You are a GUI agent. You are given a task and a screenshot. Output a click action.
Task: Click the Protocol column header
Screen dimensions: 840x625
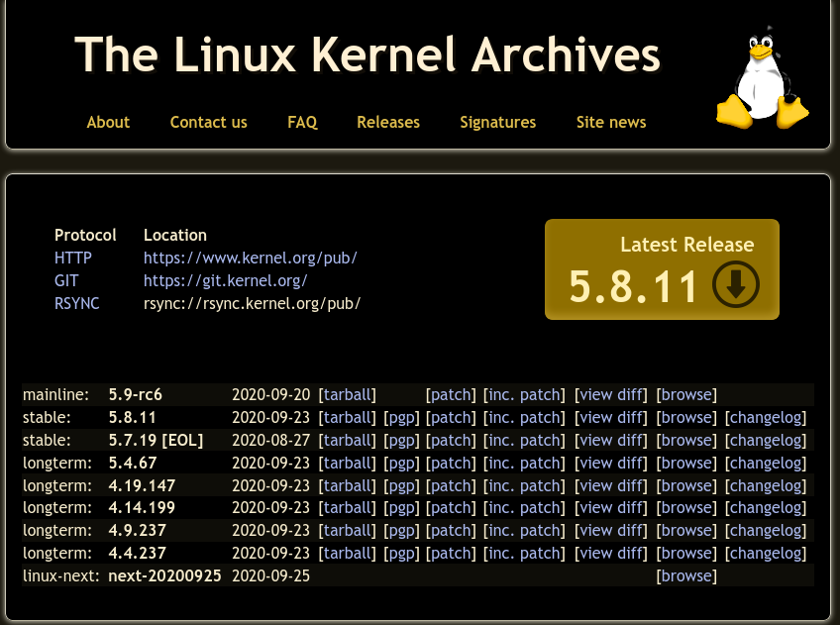(x=85, y=235)
